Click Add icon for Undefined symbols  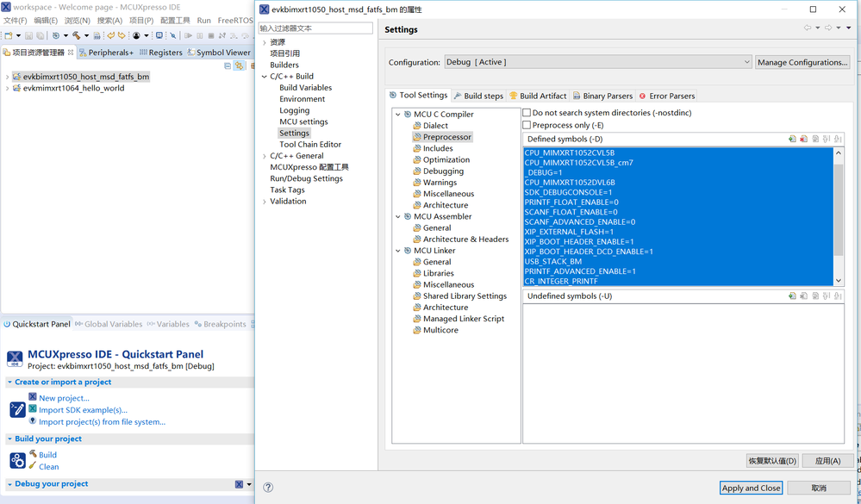pos(792,296)
